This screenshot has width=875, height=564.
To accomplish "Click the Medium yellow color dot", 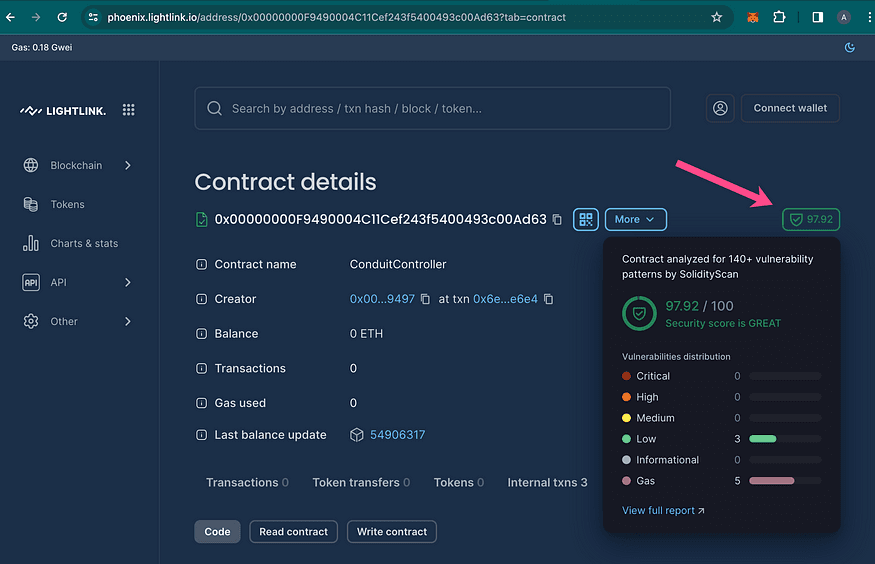I will tap(626, 418).
